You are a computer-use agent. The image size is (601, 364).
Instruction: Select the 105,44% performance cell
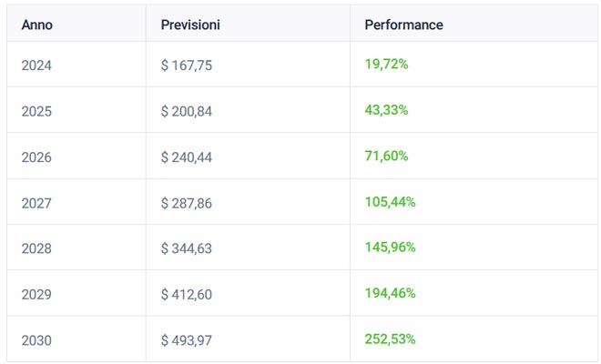tap(390, 202)
